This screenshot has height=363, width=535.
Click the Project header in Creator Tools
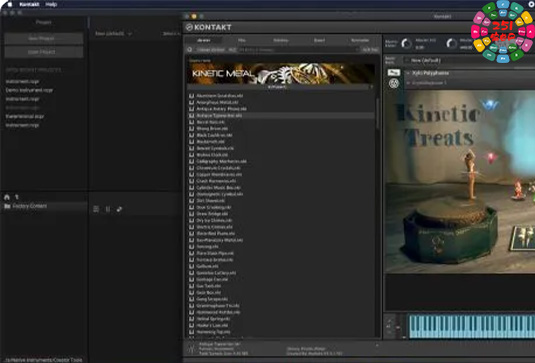click(x=44, y=22)
